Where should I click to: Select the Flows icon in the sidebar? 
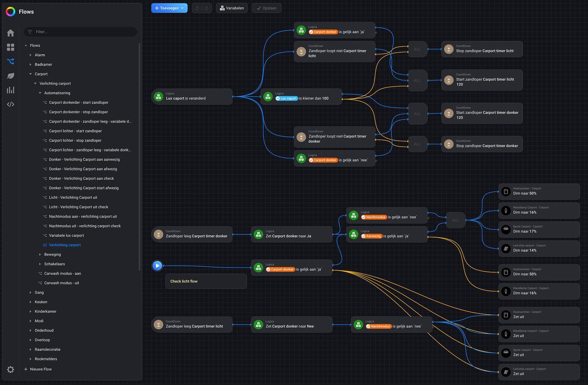(x=11, y=62)
